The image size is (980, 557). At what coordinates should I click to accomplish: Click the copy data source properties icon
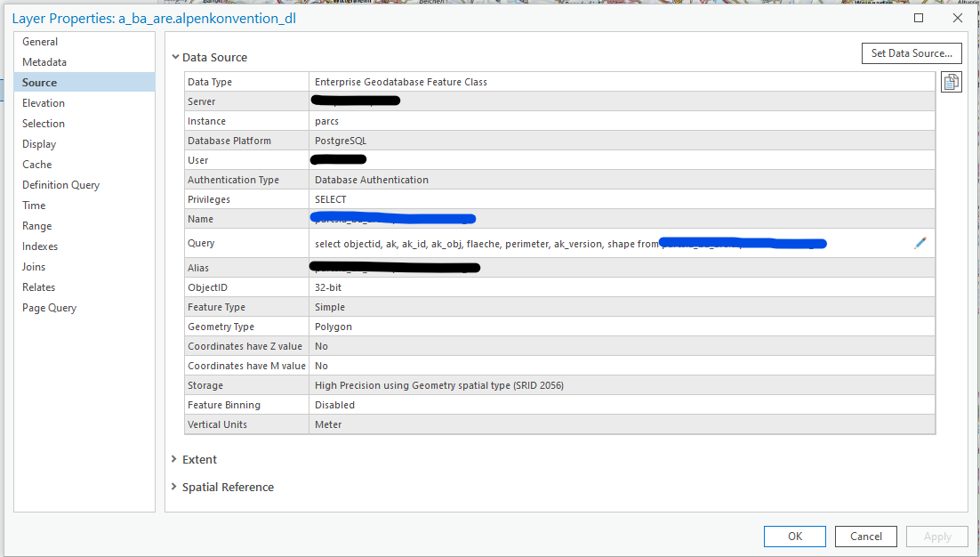(x=952, y=81)
